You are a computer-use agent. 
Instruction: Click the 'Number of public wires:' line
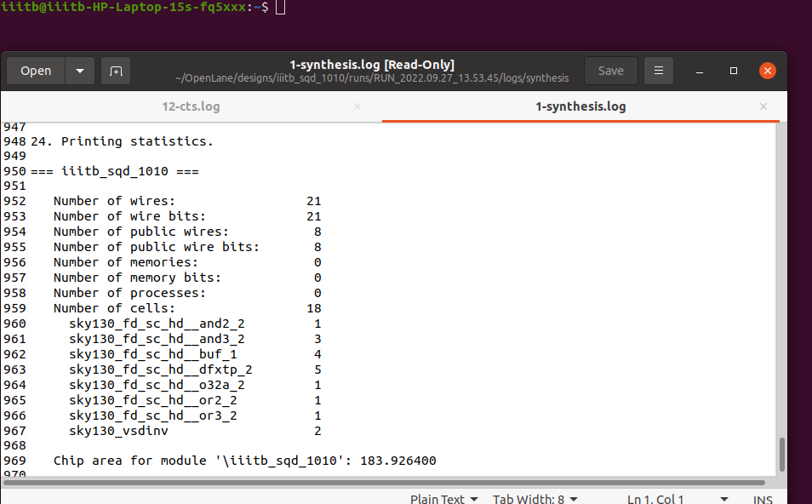[x=187, y=232]
